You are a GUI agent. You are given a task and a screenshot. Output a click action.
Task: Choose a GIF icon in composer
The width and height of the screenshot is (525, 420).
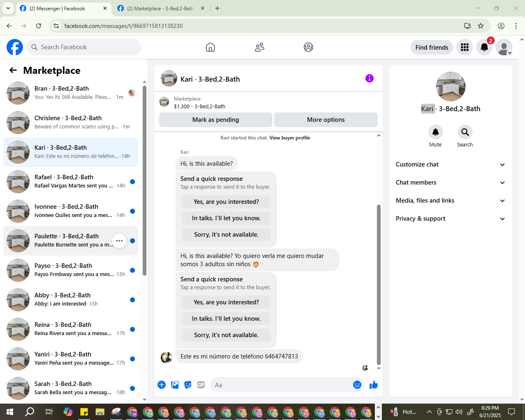pyautogui.click(x=201, y=385)
